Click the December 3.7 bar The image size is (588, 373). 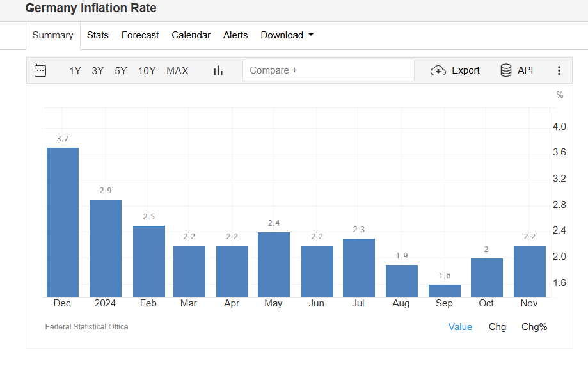click(63, 222)
